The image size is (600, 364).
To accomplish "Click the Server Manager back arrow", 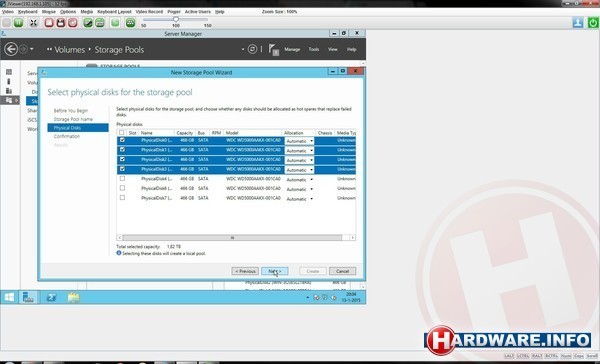I will 11,49.
